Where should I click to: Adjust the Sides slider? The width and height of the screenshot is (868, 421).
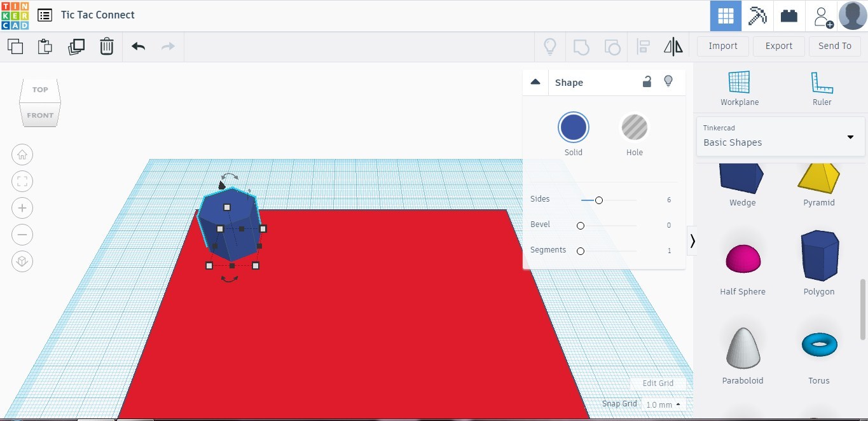(598, 199)
